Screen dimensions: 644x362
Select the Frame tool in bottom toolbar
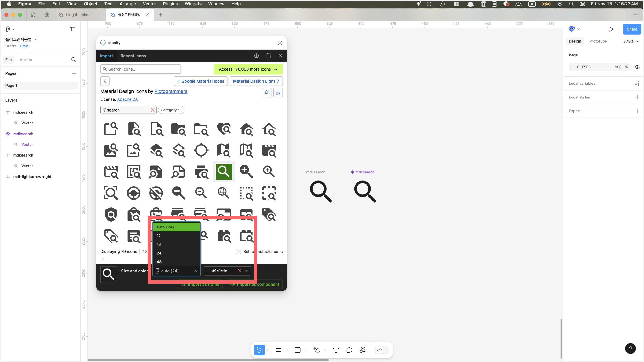pyautogui.click(x=279, y=350)
